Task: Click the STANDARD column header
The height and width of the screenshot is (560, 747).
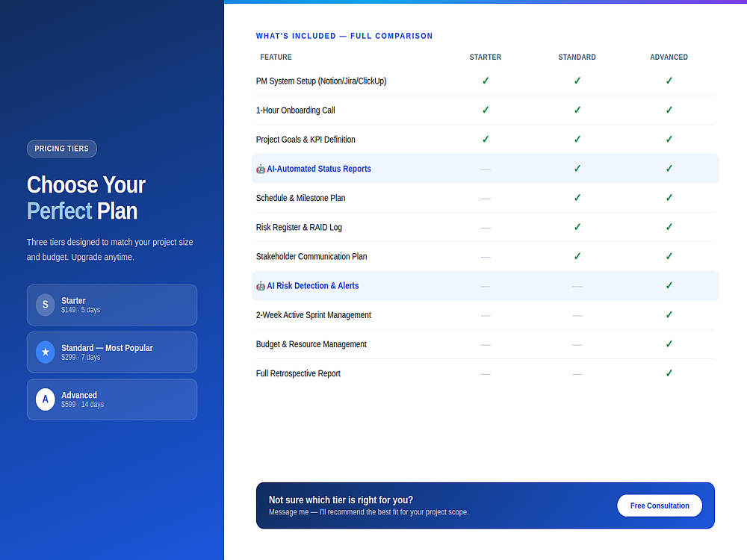Action: click(x=577, y=57)
